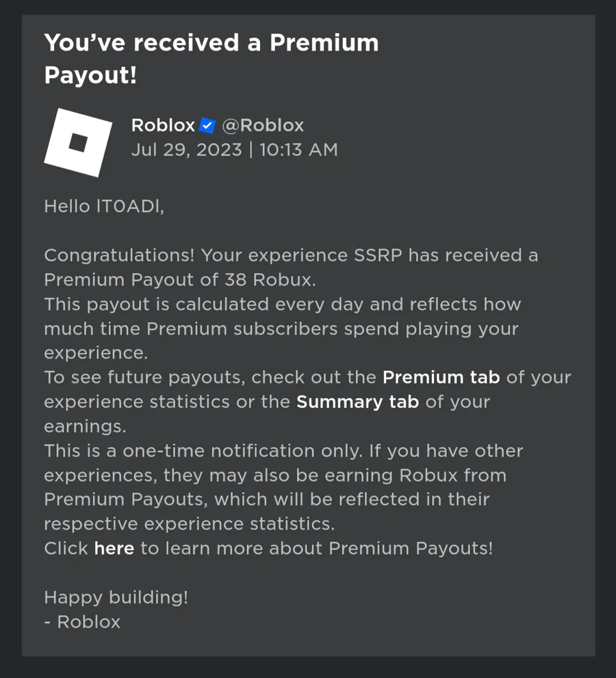The width and height of the screenshot is (616, 678).
Task: Open the Summary tab link
Action: [x=358, y=402]
